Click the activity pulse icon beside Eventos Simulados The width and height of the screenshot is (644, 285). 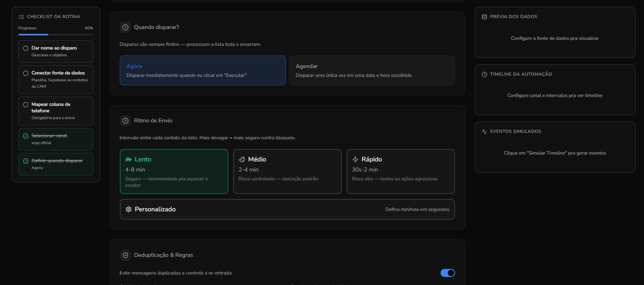(484, 132)
